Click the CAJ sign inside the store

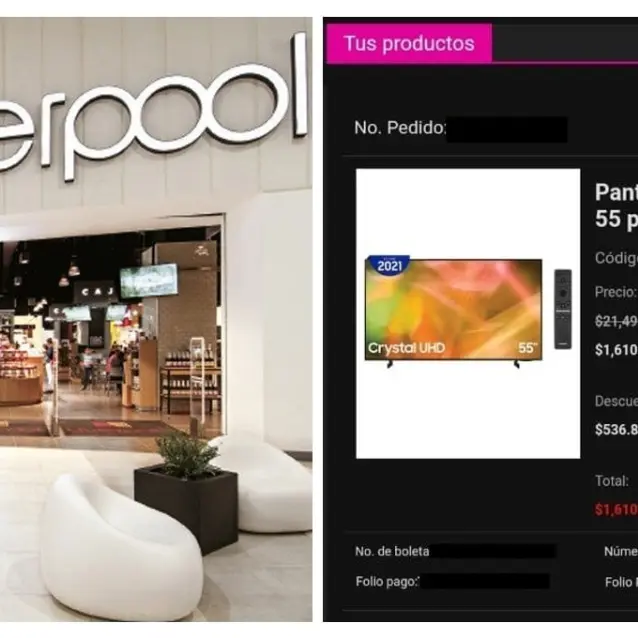(x=97, y=292)
